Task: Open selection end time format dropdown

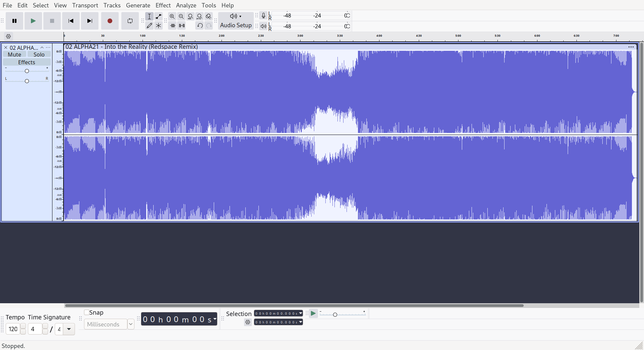Action: point(300,322)
